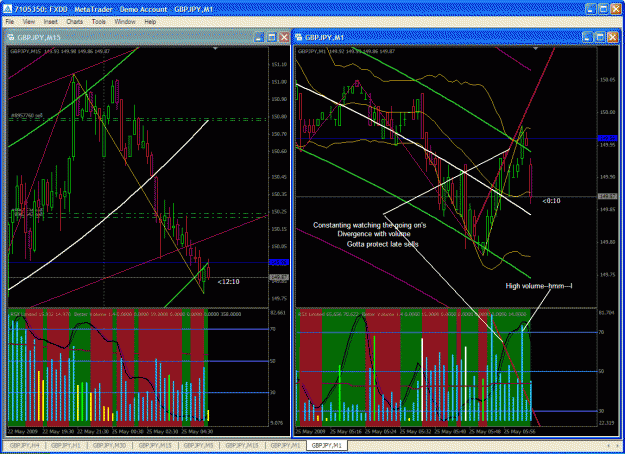Open the Insert menu
The image size is (625, 454).
pos(51,22)
